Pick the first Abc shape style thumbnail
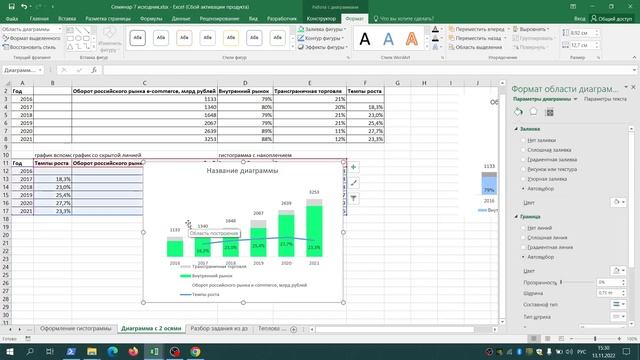Screen dimensions: 640x360 pyautogui.click(x=138, y=38)
